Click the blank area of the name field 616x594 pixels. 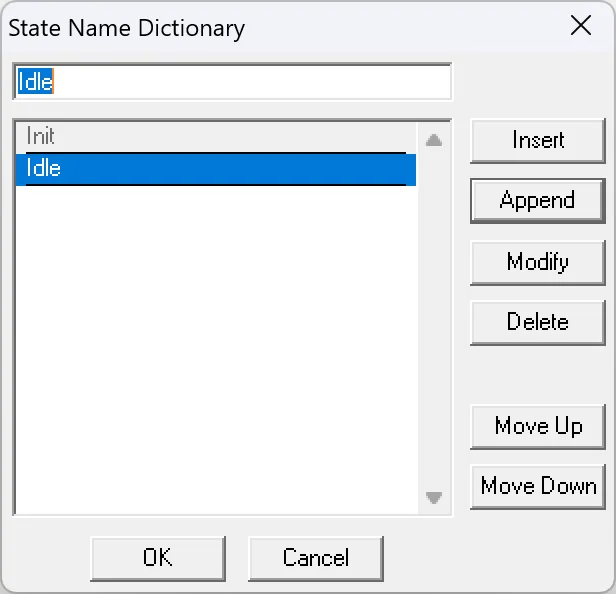tap(250, 83)
